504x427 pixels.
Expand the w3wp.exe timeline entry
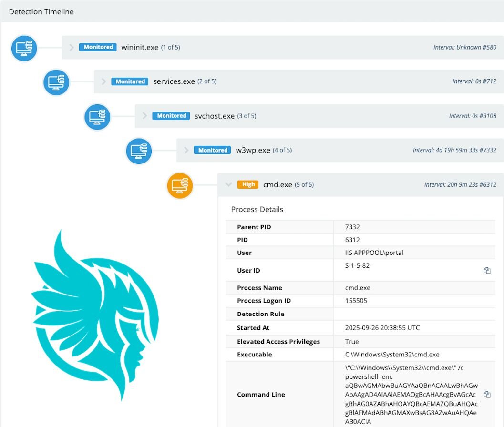point(185,150)
